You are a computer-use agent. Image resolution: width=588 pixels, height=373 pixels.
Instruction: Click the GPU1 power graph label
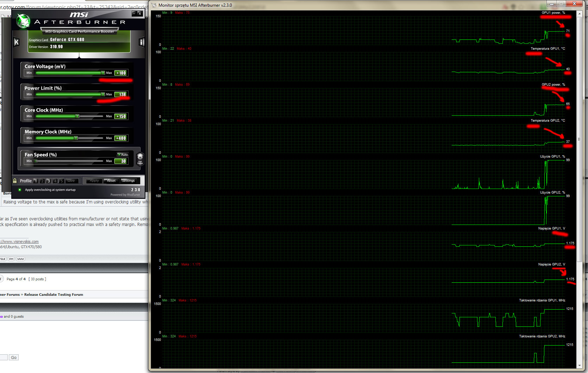pos(553,13)
